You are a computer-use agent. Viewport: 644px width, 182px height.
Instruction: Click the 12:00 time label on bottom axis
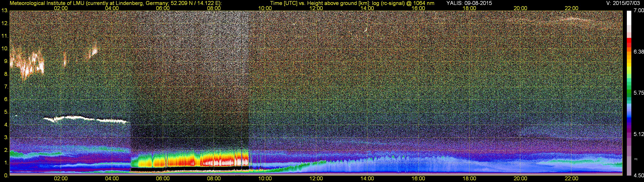316,179
